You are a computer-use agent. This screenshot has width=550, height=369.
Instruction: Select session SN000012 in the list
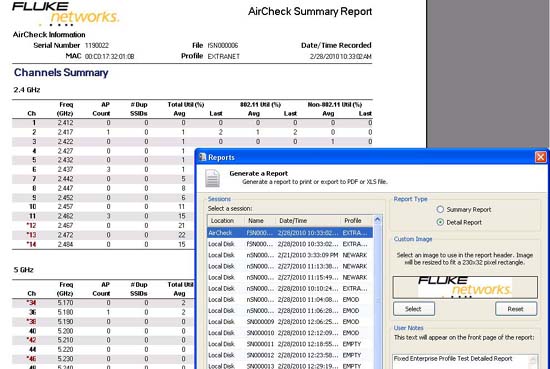290,355
